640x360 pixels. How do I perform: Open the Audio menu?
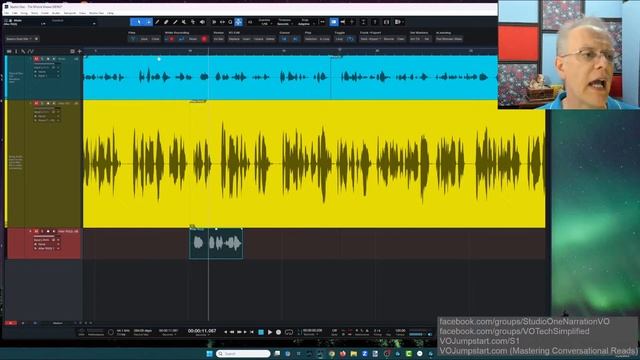click(x=56, y=13)
